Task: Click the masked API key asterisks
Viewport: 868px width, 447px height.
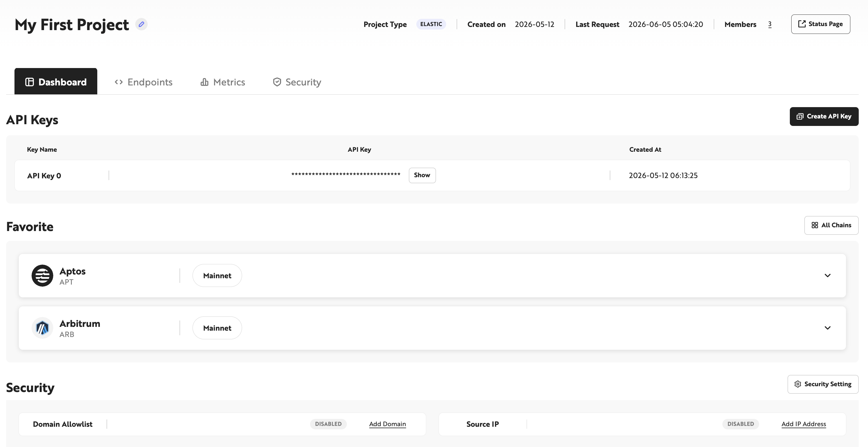Action: tap(346, 174)
